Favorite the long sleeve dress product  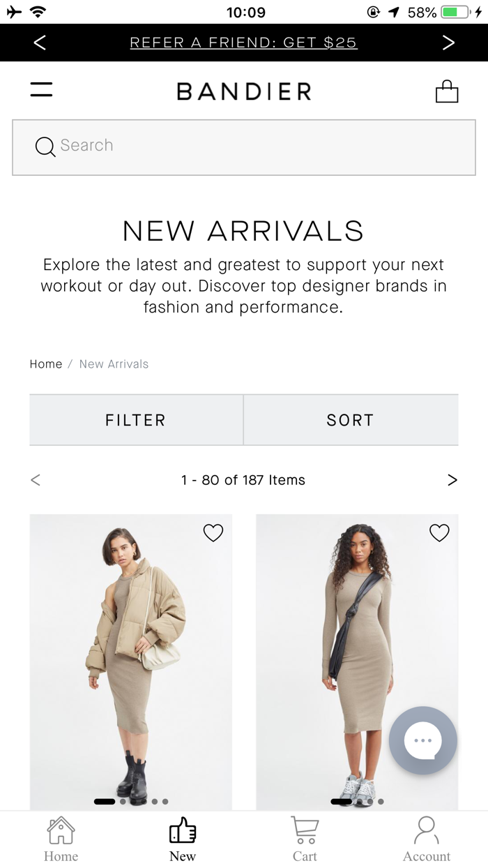pyautogui.click(x=439, y=533)
